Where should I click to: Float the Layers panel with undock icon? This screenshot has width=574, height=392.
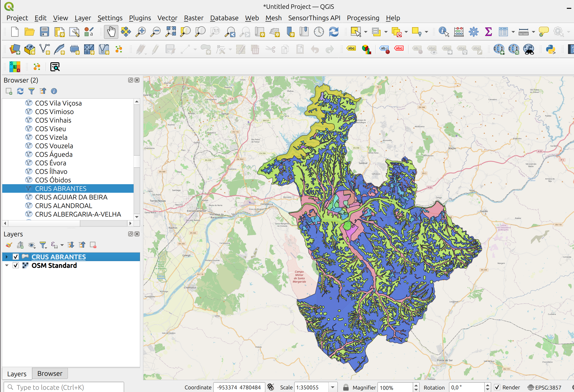click(131, 234)
